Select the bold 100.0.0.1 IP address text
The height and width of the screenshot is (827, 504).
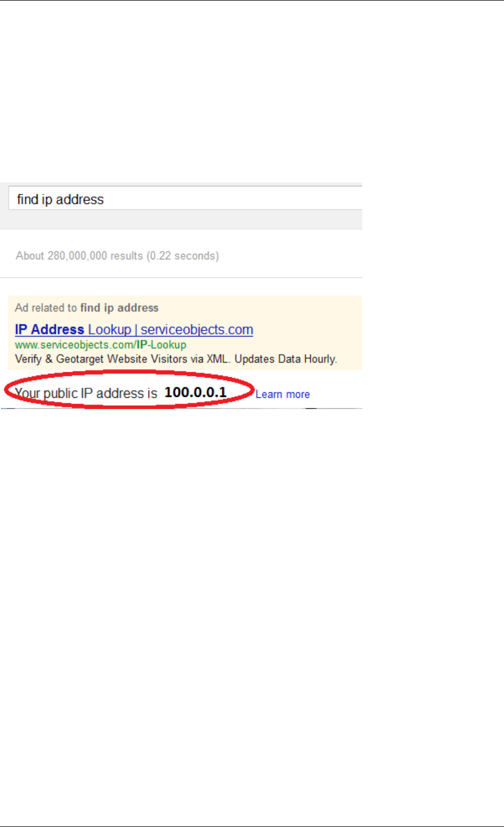click(x=195, y=392)
